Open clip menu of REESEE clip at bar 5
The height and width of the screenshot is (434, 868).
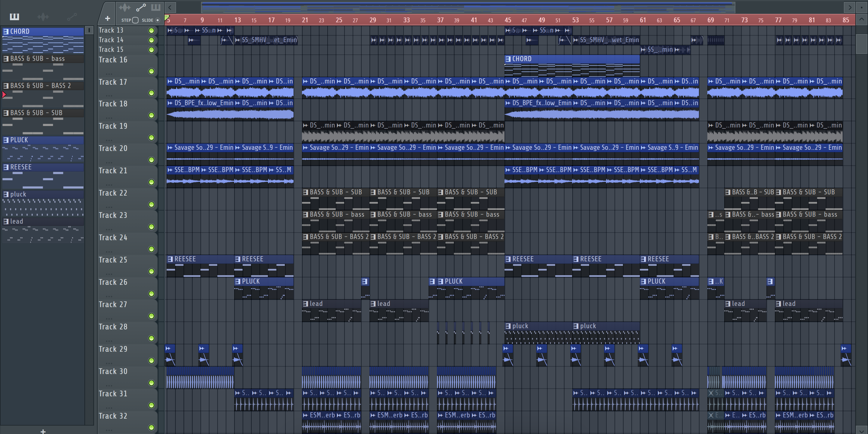pos(170,259)
